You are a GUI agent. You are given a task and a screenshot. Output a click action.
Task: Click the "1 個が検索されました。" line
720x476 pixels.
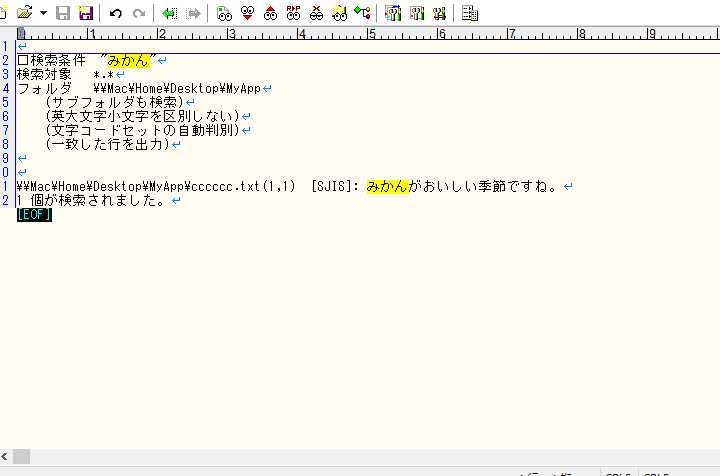[91, 201]
